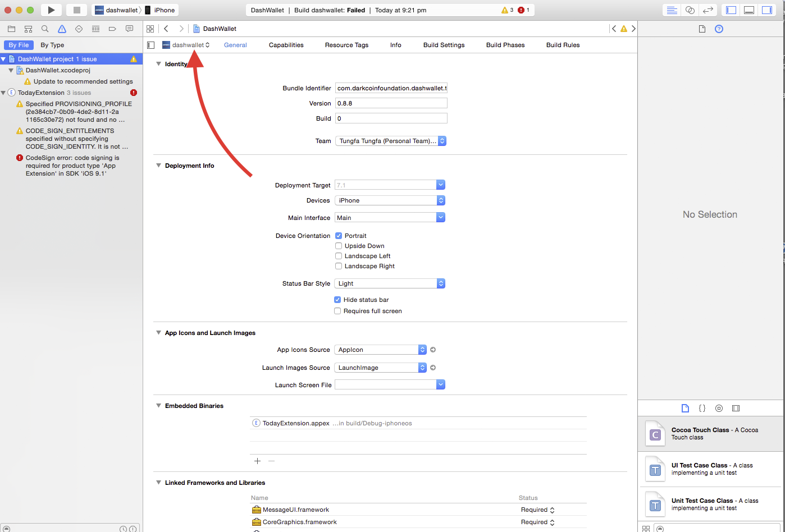The height and width of the screenshot is (532, 785).
Task: Switch to the Build Phases tab
Action: click(x=505, y=45)
